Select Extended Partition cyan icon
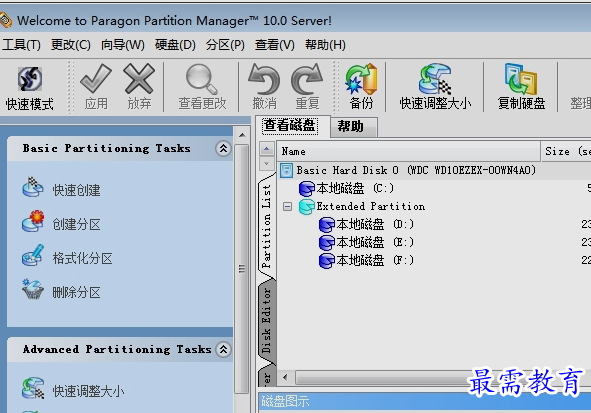Image resolution: width=591 pixels, height=413 pixels. 307,206
